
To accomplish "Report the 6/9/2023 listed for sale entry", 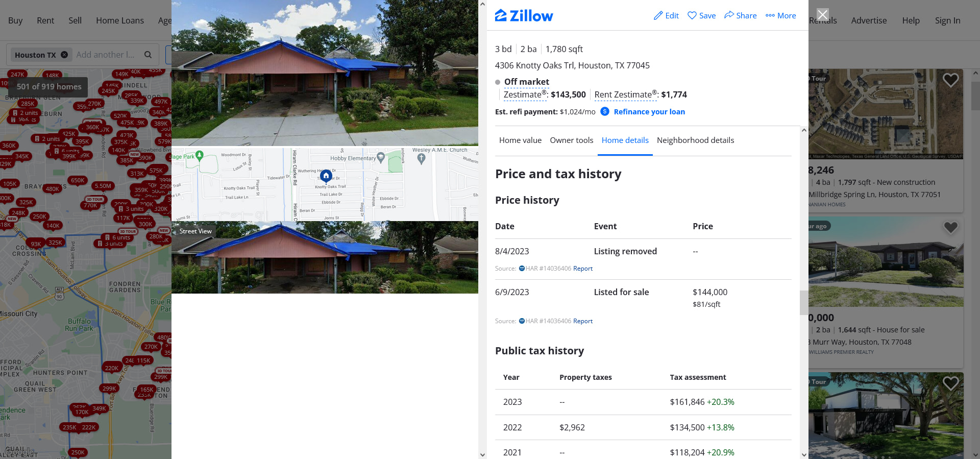I will 583,321.
